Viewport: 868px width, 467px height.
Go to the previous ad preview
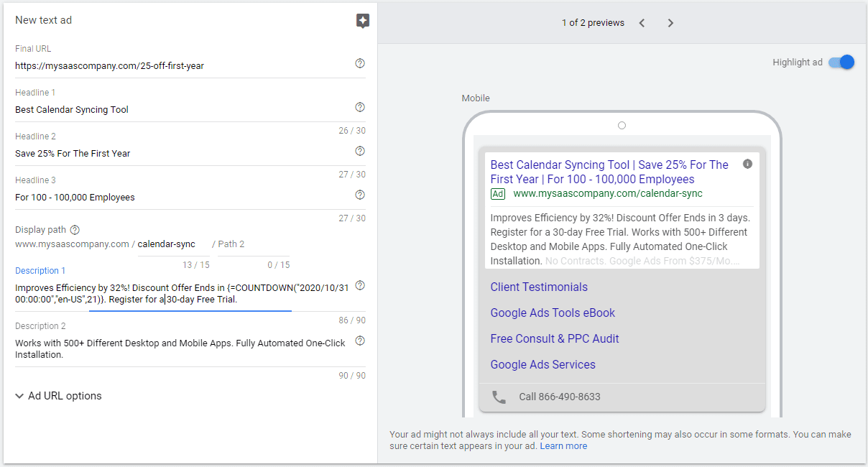(642, 23)
